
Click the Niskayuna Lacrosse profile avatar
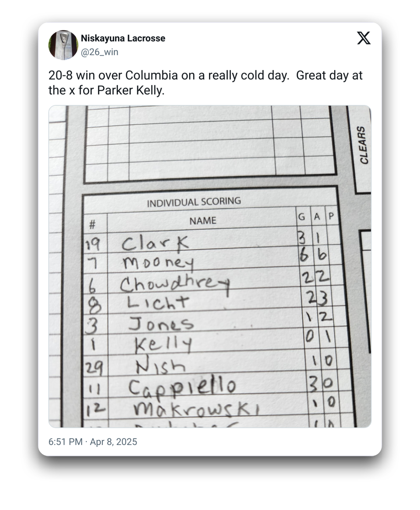click(63, 45)
